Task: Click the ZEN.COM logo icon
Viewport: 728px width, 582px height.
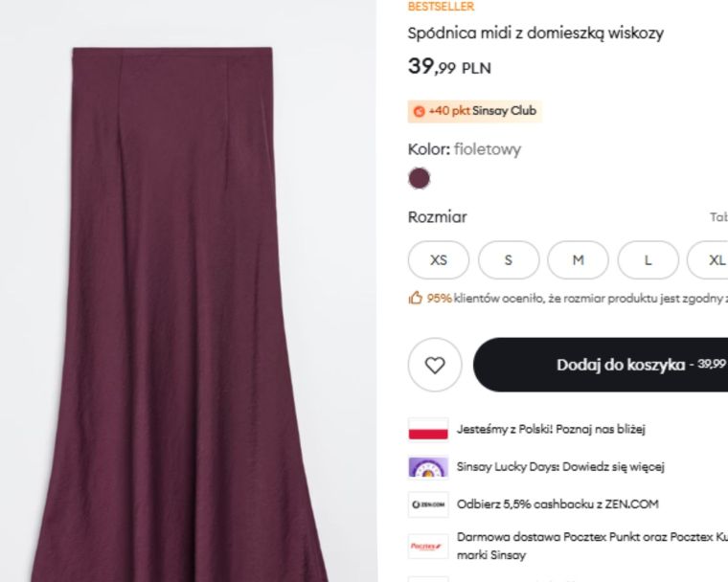Action: 428,504
